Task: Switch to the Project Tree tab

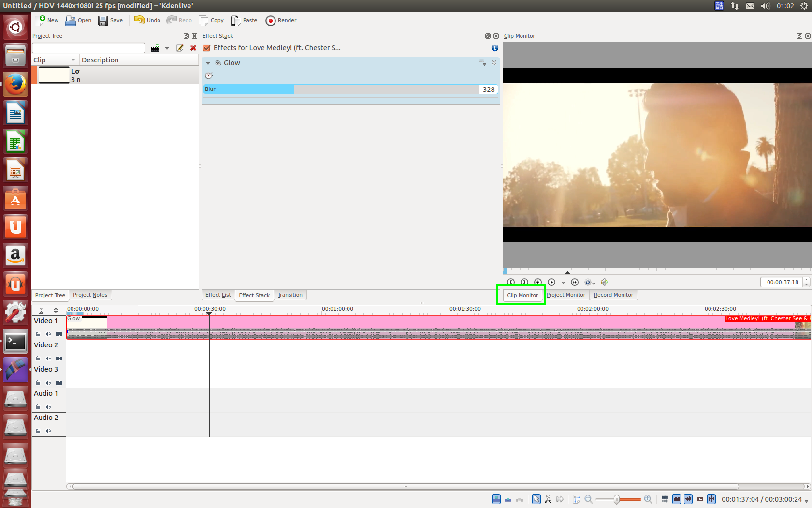Action: [50, 295]
